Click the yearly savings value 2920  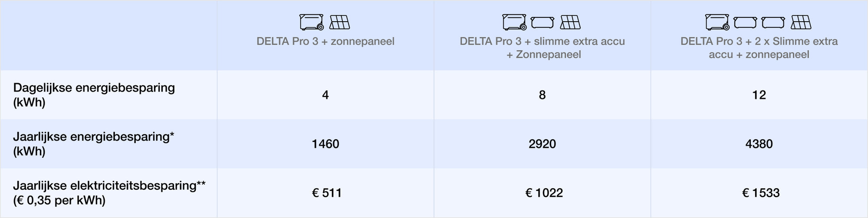click(x=542, y=144)
